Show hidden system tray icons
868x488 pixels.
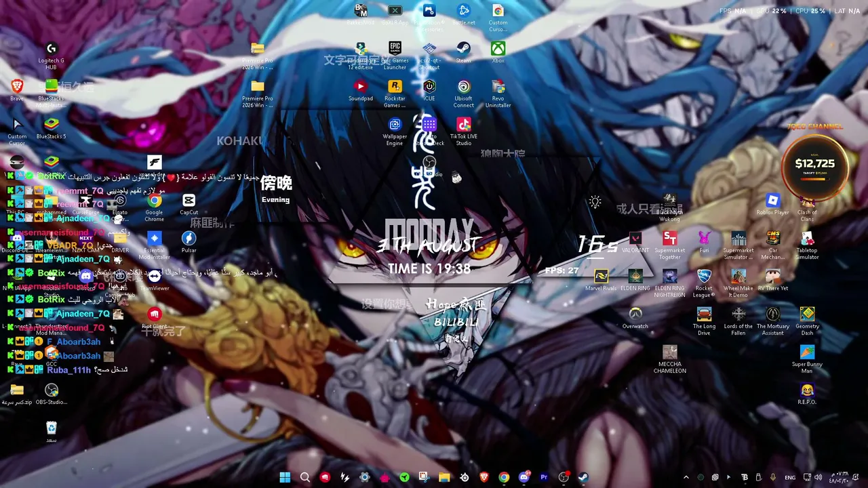tap(686, 477)
